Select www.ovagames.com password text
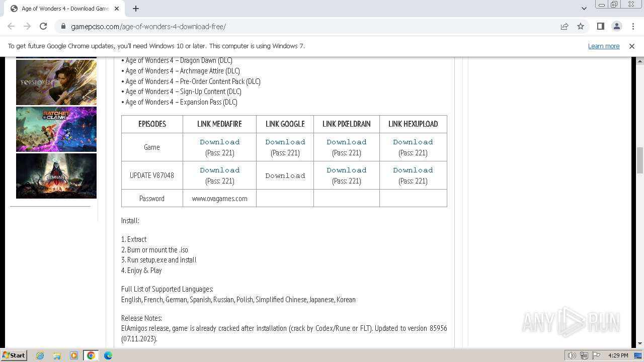The height and width of the screenshot is (362, 644). [x=219, y=198]
